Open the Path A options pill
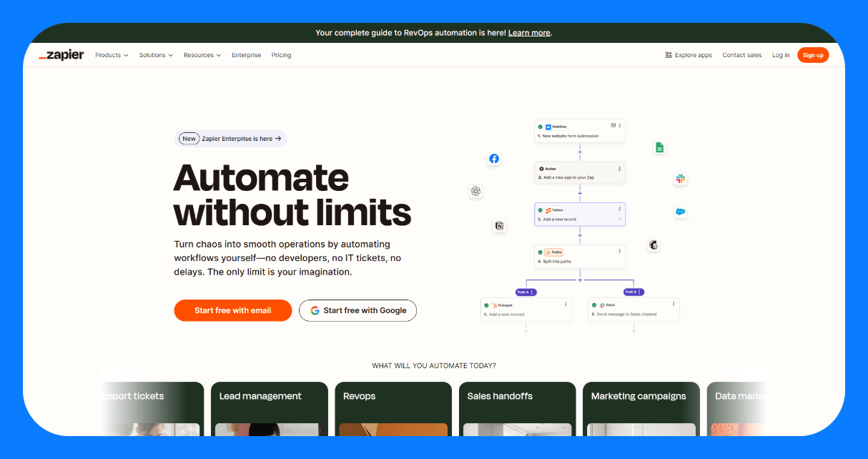This screenshot has width=868, height=459. click(x=526, y=292)
